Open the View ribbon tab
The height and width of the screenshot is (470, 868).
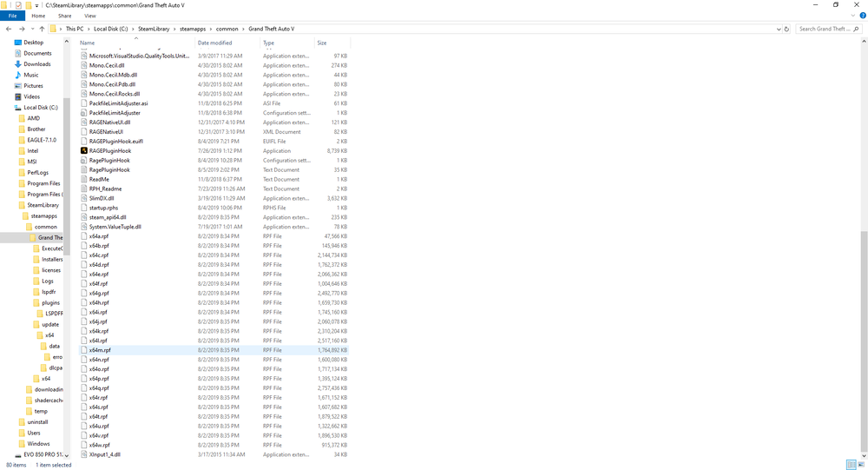89,16
